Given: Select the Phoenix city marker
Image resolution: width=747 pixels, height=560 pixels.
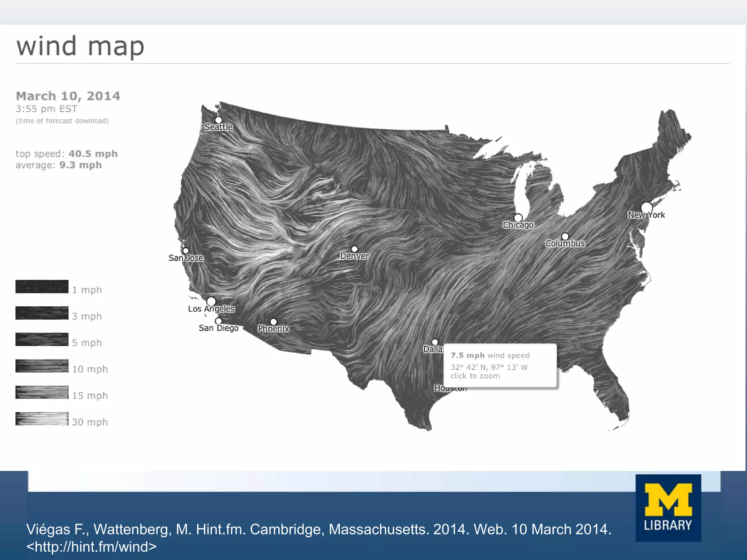Looking at the screenshot, I should (274, 322).
